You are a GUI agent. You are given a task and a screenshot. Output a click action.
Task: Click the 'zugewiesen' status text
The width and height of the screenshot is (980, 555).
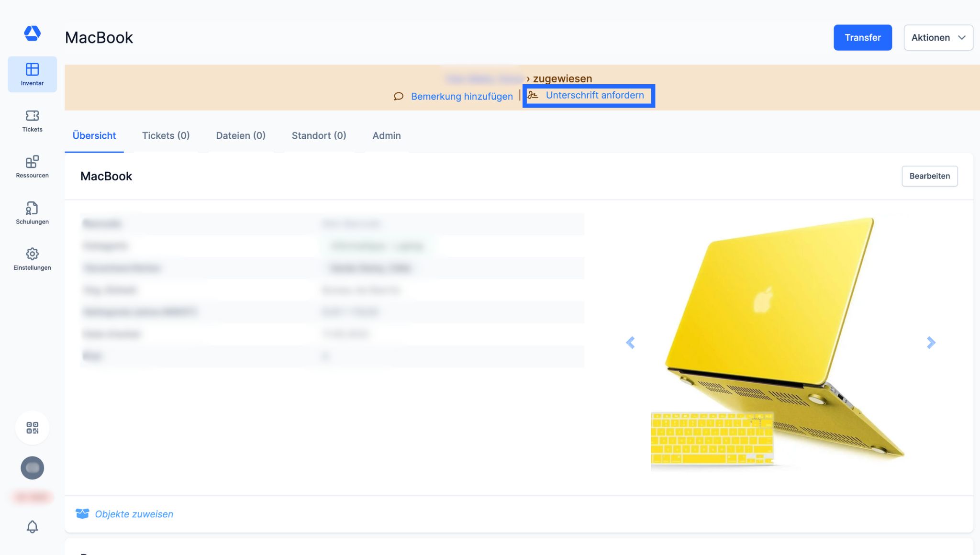(x=562, y=78)
